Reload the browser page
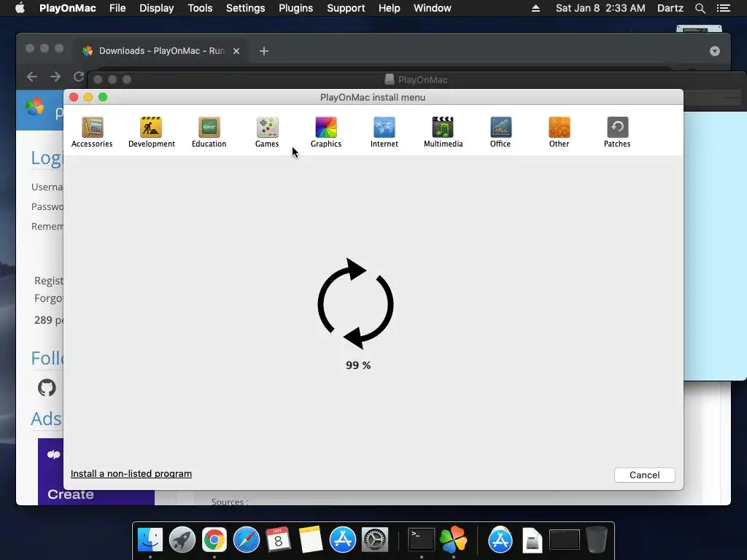 (79, 77)
